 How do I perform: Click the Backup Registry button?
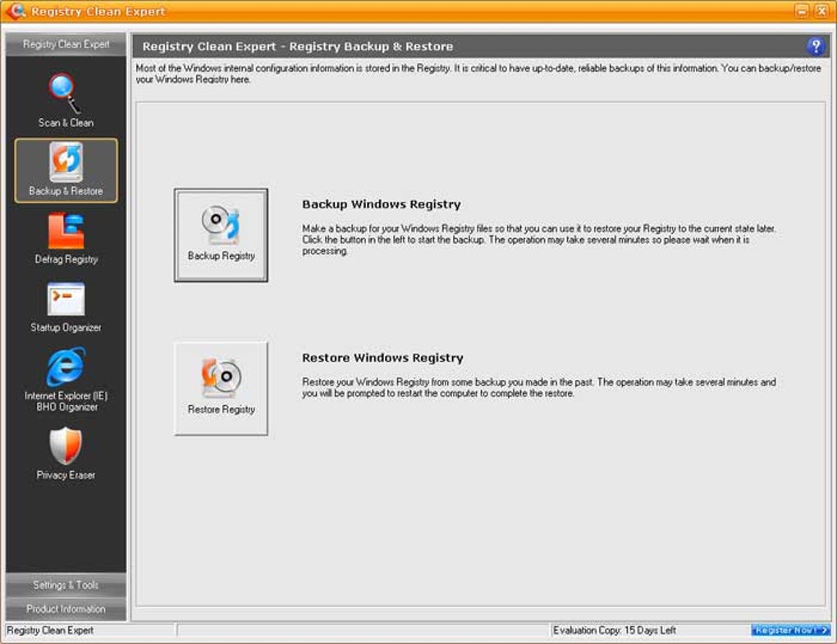point(221,235)
